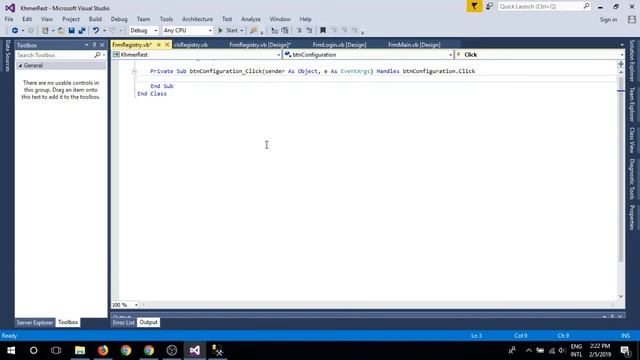
Task: Close the Toolbox panel
Action: [x=102, y=45]
